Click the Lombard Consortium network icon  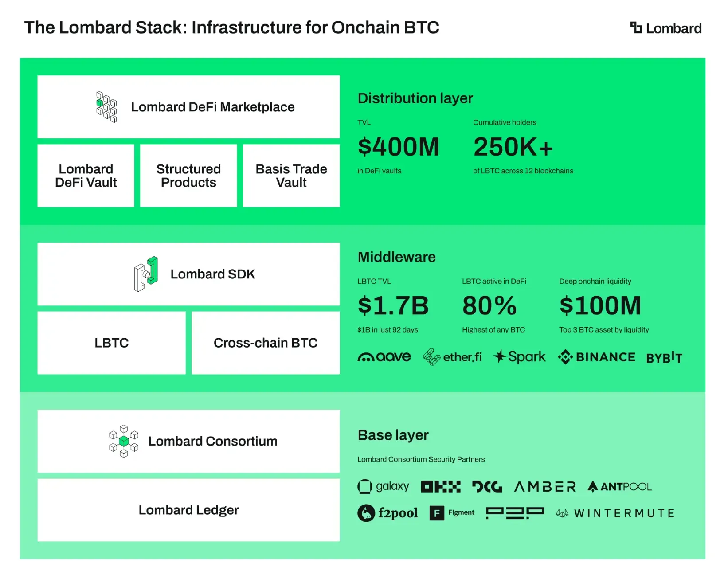124,441
